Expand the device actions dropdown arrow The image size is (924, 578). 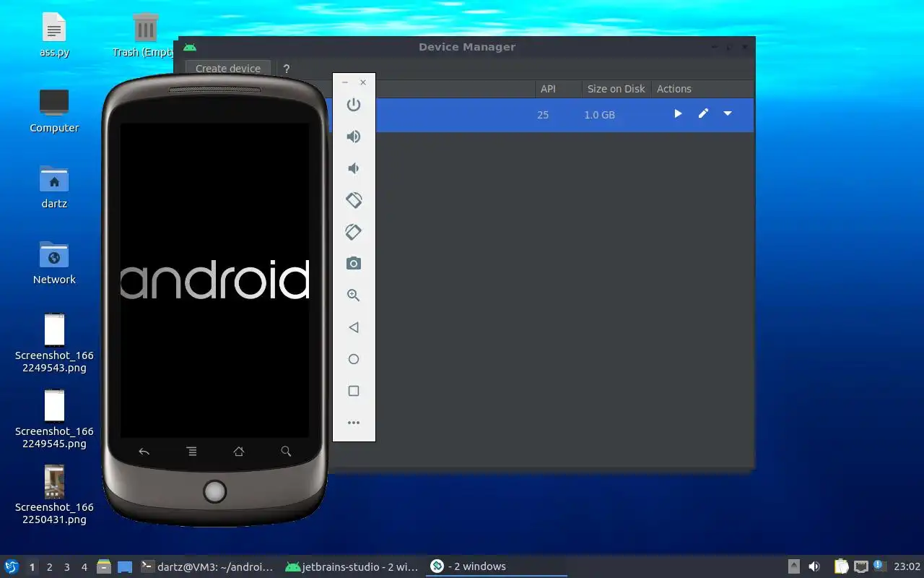(x=728, y=114)
